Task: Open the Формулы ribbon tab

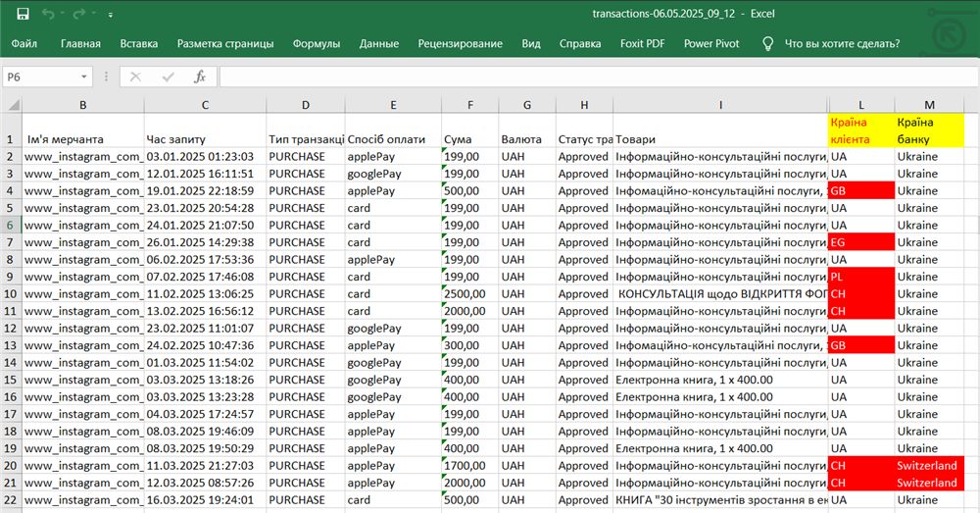Action: pyautogui.click(x=317, y=44)
